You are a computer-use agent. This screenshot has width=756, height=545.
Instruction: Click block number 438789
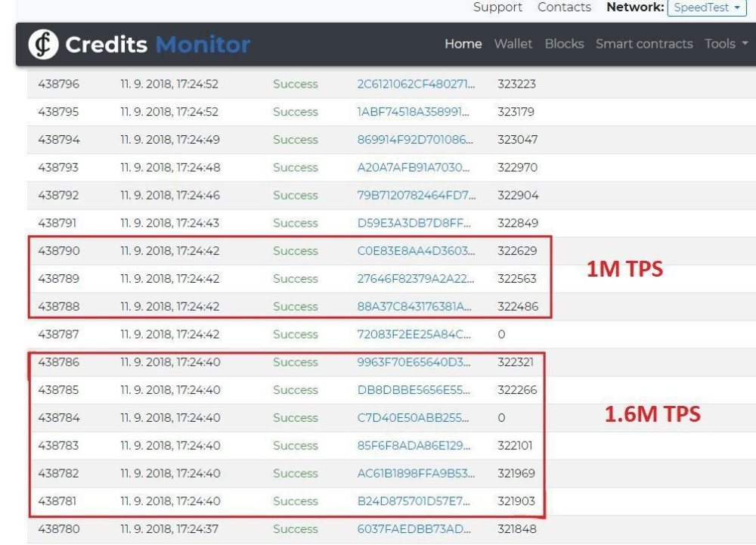58,279
